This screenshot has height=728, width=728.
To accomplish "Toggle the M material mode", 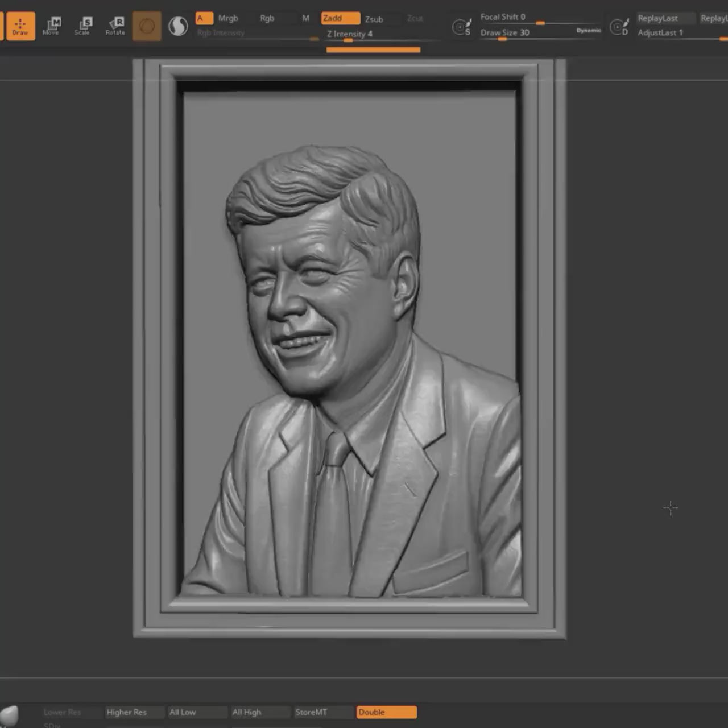I will 305,18.
